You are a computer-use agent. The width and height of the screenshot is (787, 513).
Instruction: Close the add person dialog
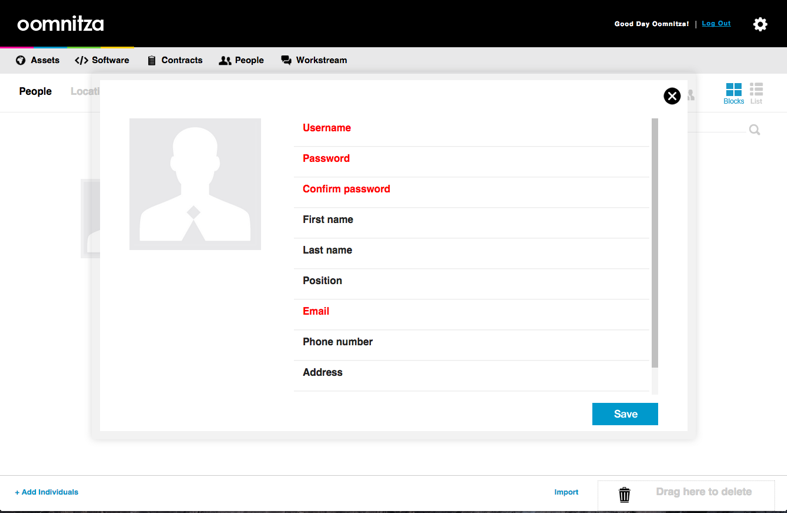click(x=672, y=96)
